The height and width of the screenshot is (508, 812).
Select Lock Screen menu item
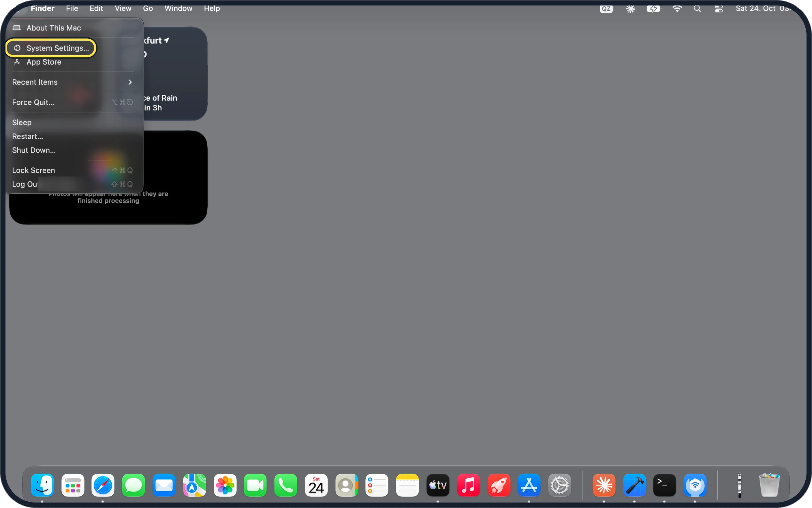(x=73, y=170)
